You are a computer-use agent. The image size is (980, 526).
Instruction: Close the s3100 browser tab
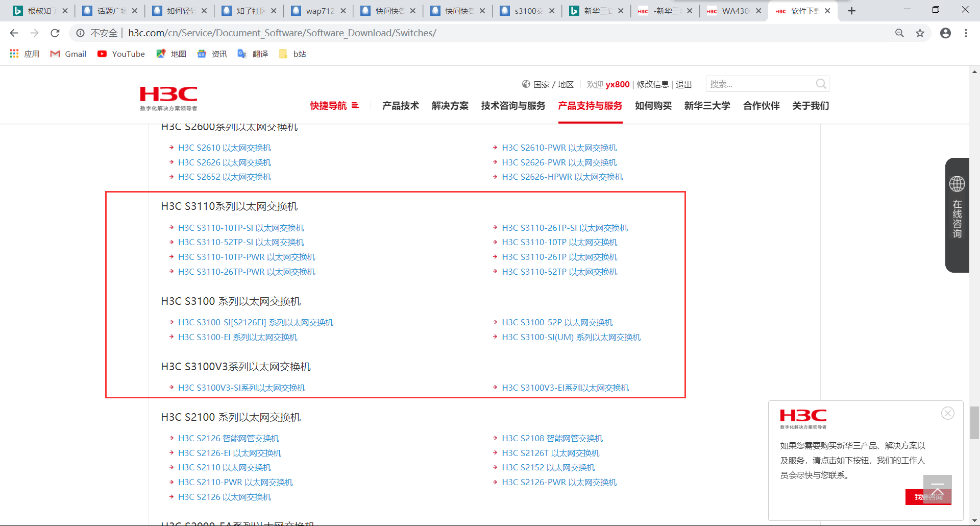click(x=552, y=11)
